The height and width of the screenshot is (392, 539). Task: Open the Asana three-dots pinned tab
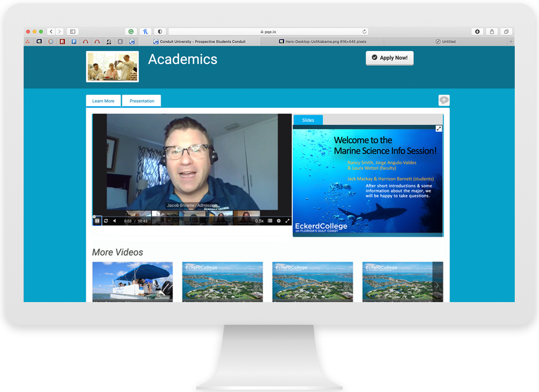click(x=27, y=41)
